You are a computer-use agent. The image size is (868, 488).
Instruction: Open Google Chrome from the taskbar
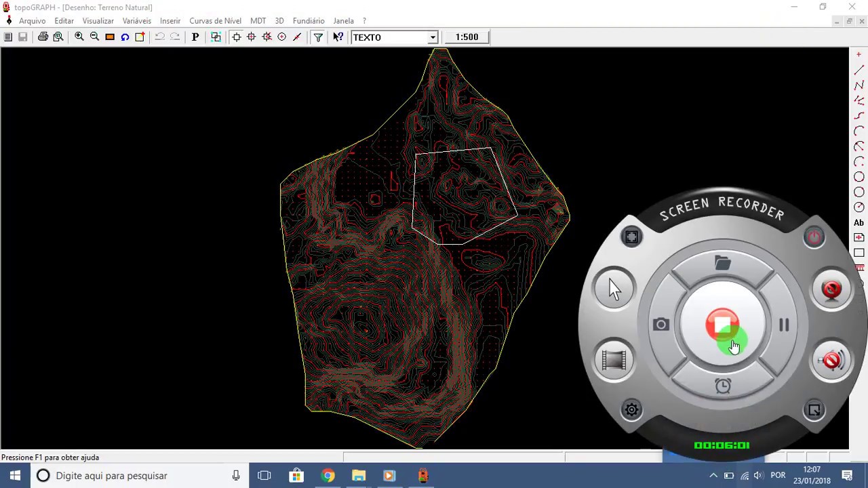pos(328,476)
